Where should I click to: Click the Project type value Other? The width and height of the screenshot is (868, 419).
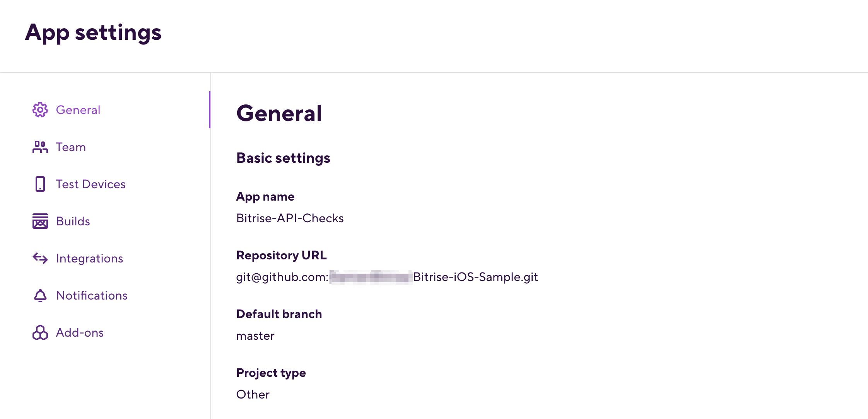point(253,394)
